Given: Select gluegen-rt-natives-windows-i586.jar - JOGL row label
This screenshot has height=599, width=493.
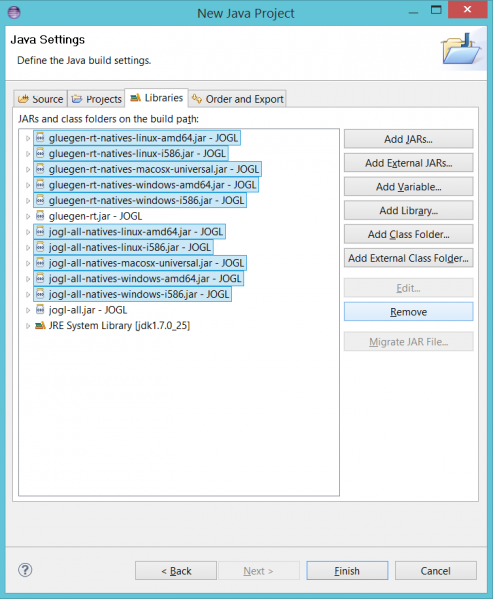Looking at the screenshot, I should click(x=146, y=201).
